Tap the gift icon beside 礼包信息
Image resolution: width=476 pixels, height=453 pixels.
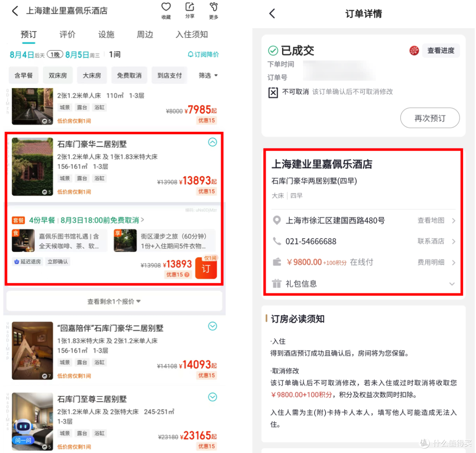(276, 283)
